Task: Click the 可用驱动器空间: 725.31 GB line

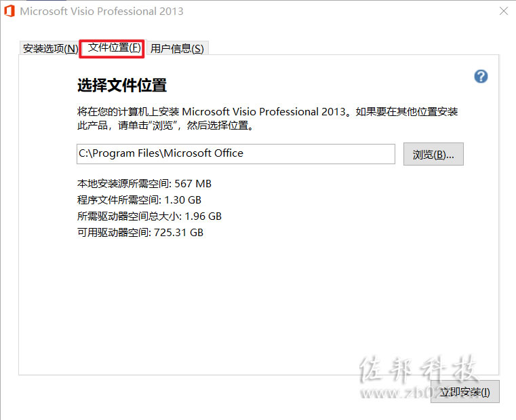Action: [140, 233]
